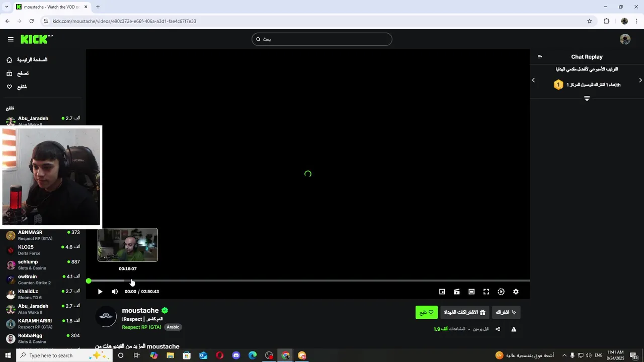644x362 pixels.
Task: Play the VOD video
Action: click(100, 292)
